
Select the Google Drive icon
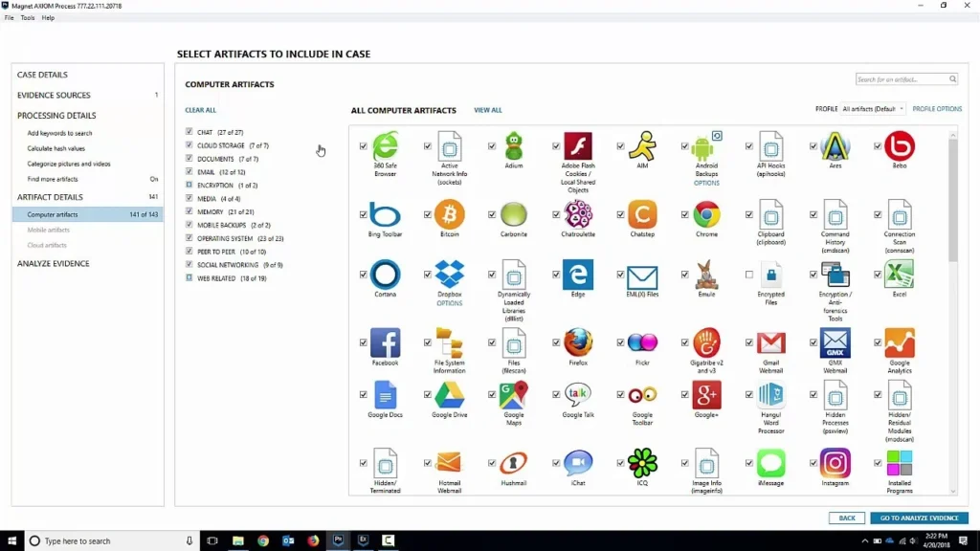coord(450,395)
